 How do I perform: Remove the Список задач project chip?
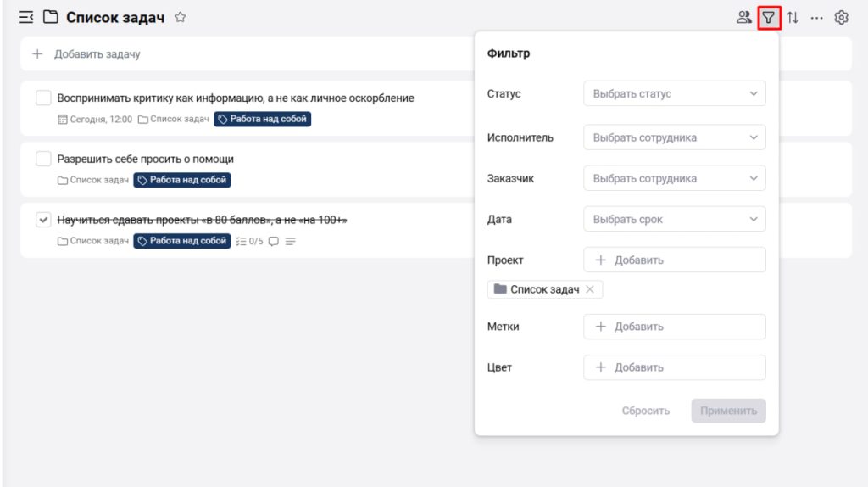point(590,289)
